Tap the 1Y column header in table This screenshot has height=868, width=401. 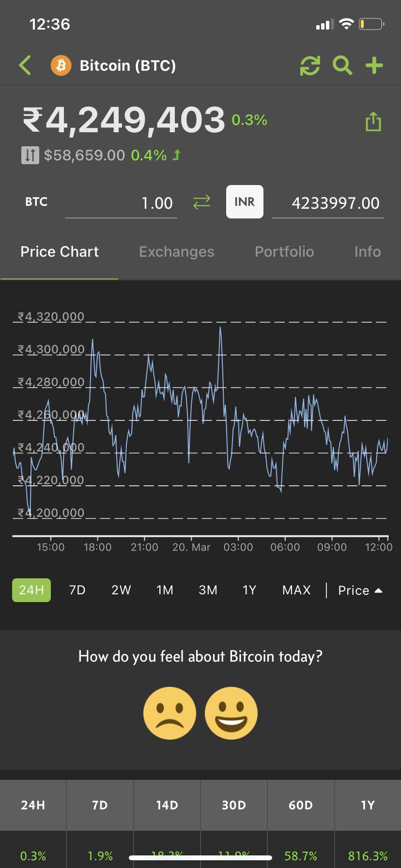click(x=368, y=805)
